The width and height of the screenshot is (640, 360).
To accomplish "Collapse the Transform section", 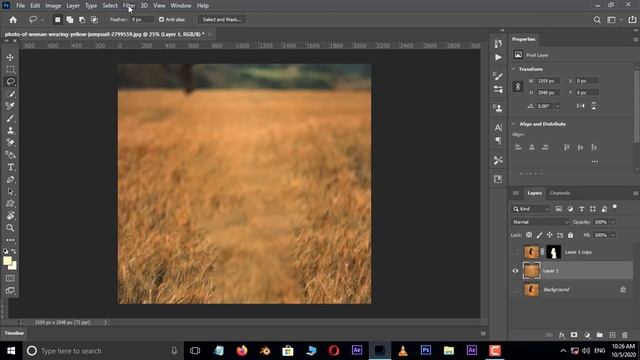I will pyautogui.click(x=513, y=69).
